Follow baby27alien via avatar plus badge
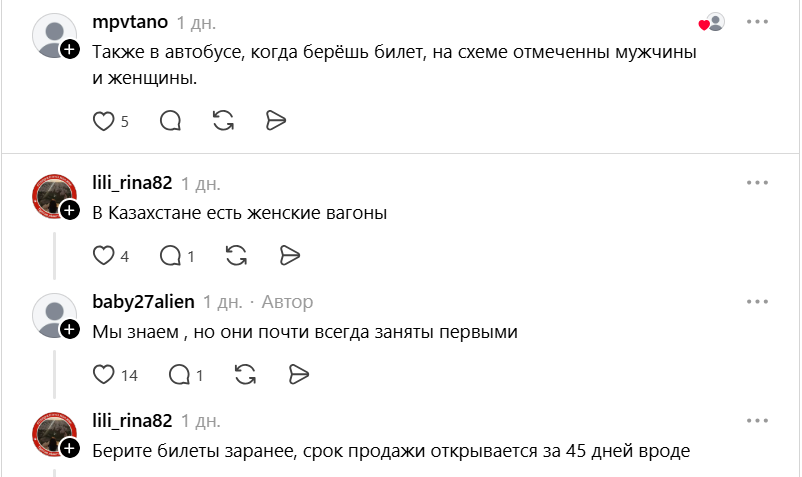The height and width of the screenshot is (477, 802). tap(70, 329)
